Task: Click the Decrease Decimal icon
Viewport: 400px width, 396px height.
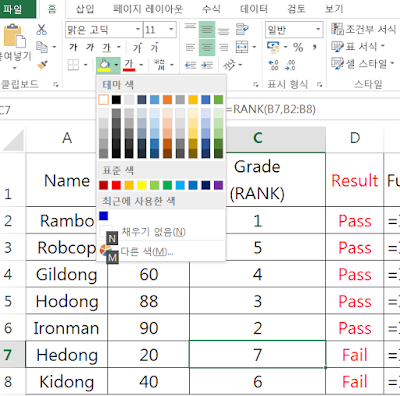Action: [x=290, y=65]
